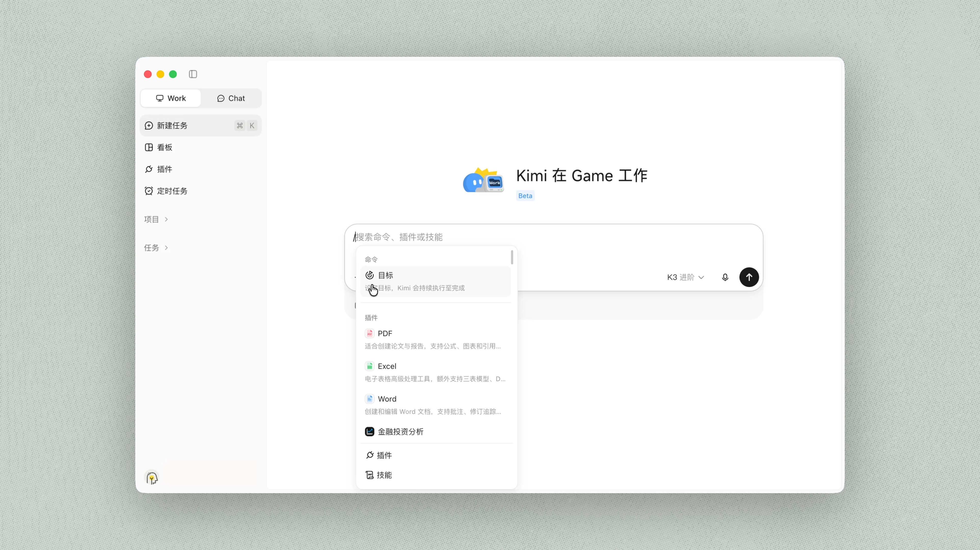The width and height of the screenshot is (980, 550).
Task: Expand the 任务 section
Action: pos(156,248)
